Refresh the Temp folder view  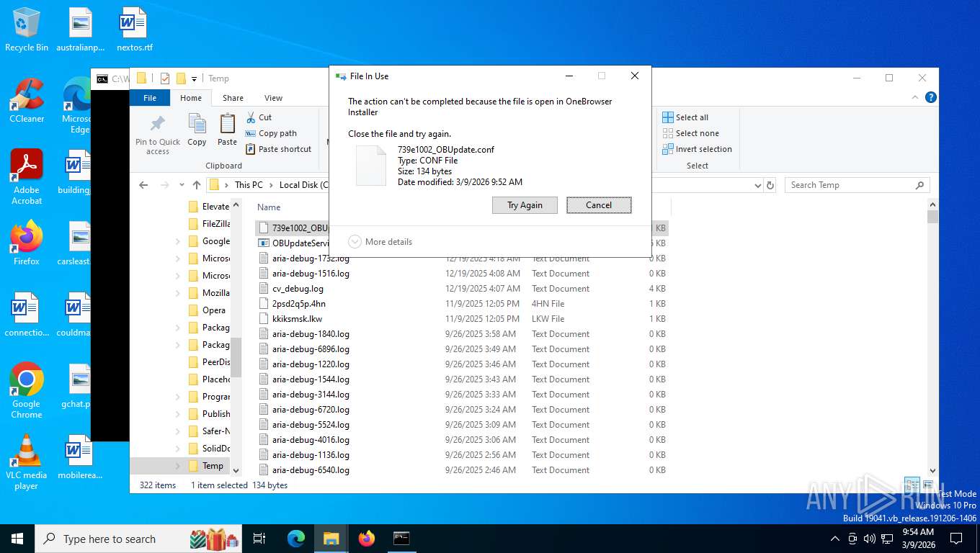coord(770,185)
